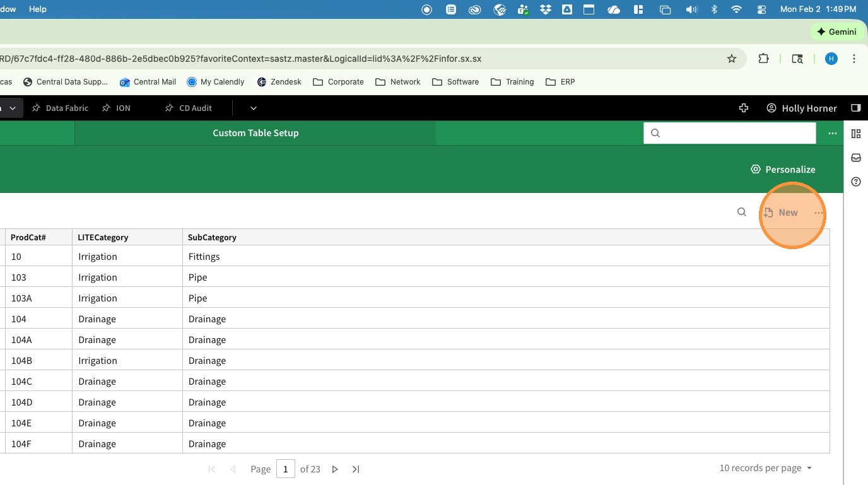Click the Chrome profile avatar H
This screenshot has width=868, height=485.
831,59
